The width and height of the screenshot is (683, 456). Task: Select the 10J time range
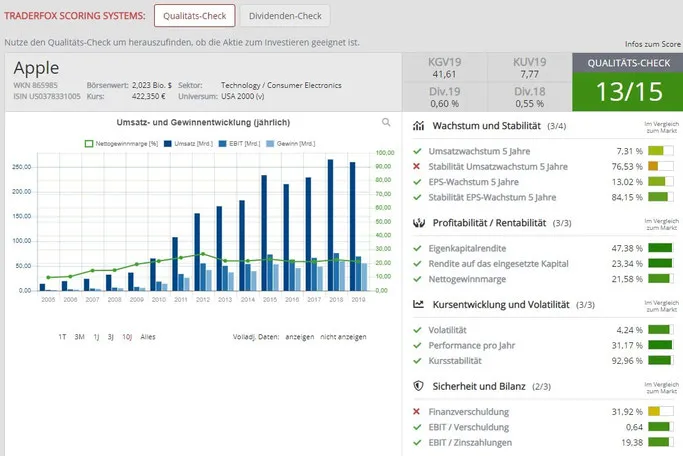127,337
